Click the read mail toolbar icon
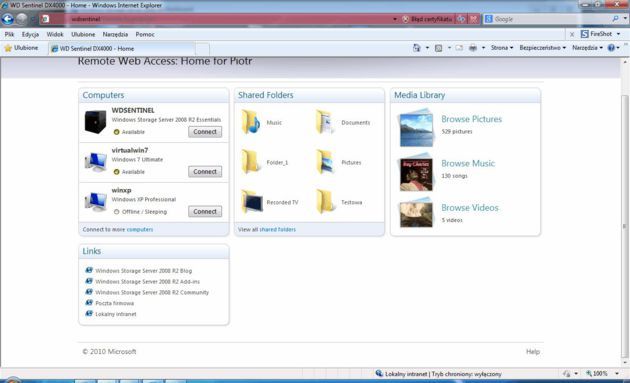Viewport: 630px width, 383px height. (459, 48)
